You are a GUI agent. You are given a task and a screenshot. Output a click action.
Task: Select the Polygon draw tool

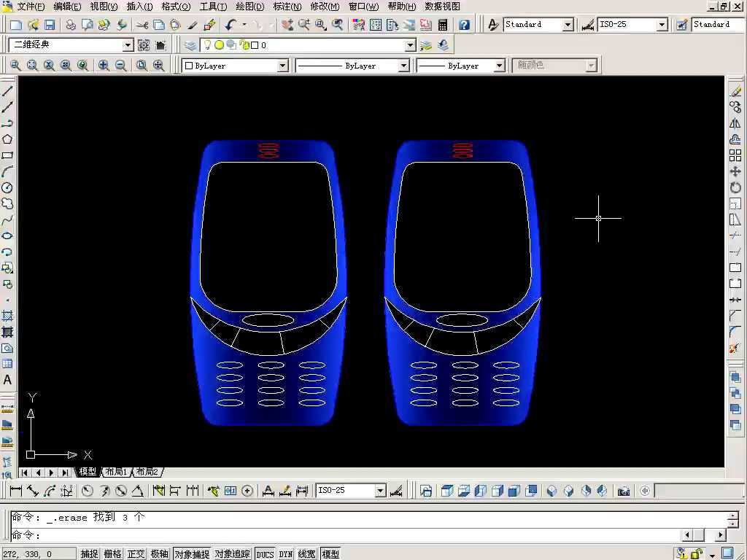tap(7, 139)
